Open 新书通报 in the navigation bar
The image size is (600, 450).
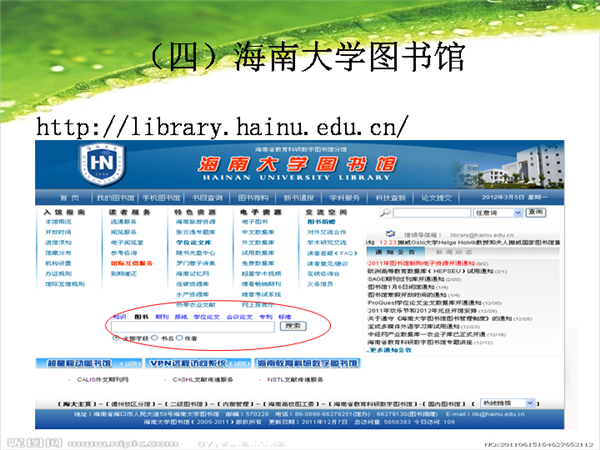click(299, 198)
